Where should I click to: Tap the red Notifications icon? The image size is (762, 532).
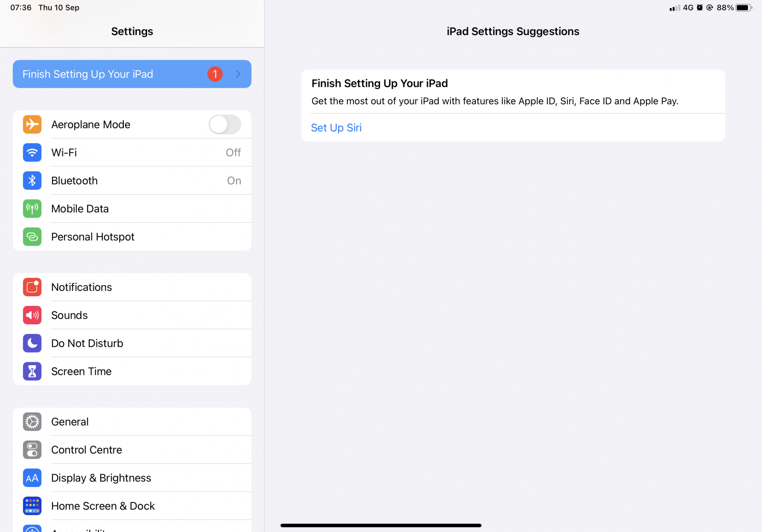coord(32,287)
